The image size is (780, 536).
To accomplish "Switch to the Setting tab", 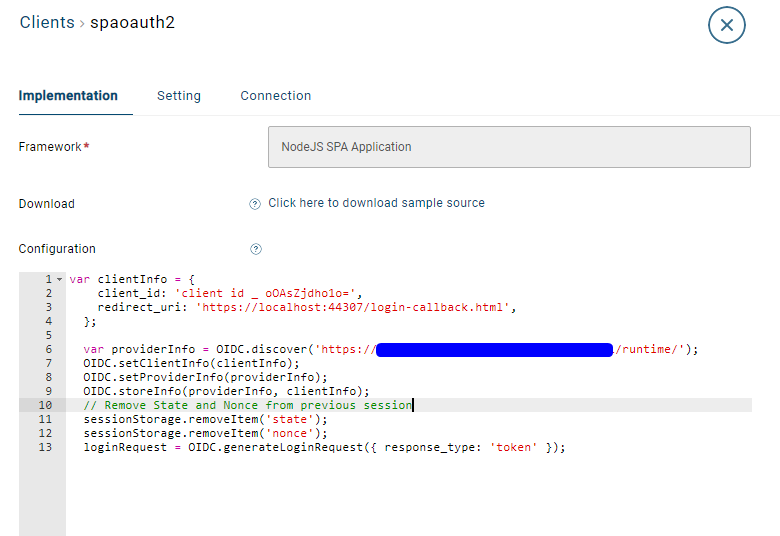I will coord(179,96).
